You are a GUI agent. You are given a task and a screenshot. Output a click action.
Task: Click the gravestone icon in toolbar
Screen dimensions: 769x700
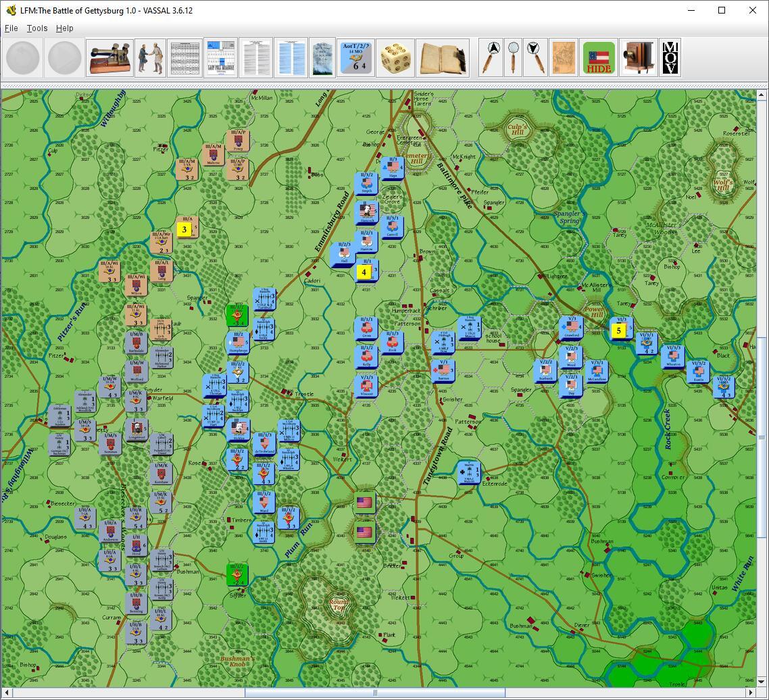pyautogui.click(x=322, y=58)
